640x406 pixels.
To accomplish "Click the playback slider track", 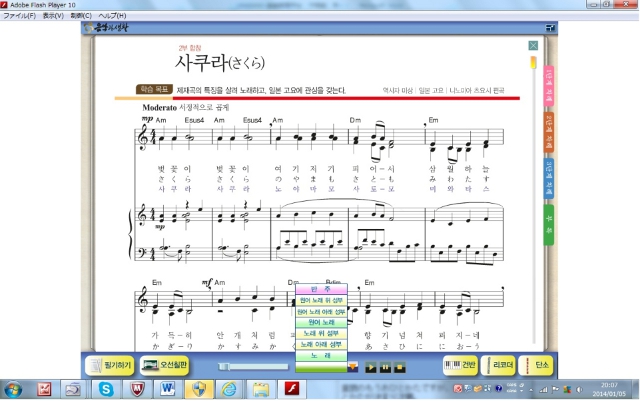I will click(253, 366).
